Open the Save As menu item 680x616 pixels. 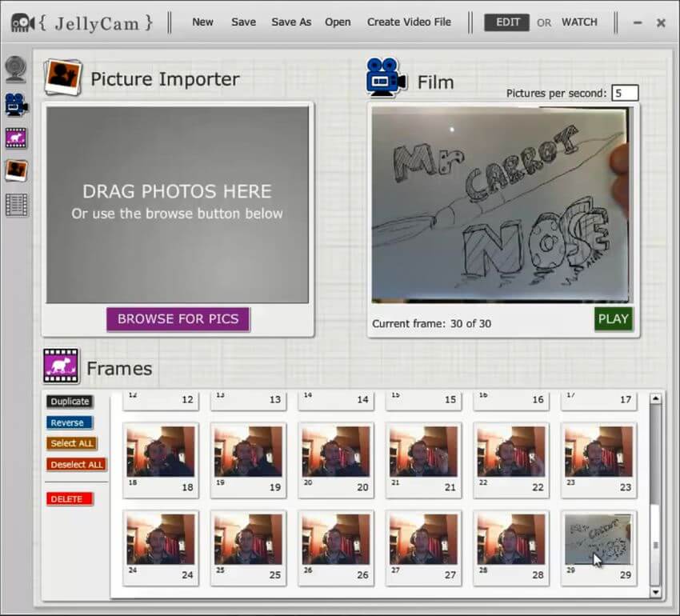(291, 22)
